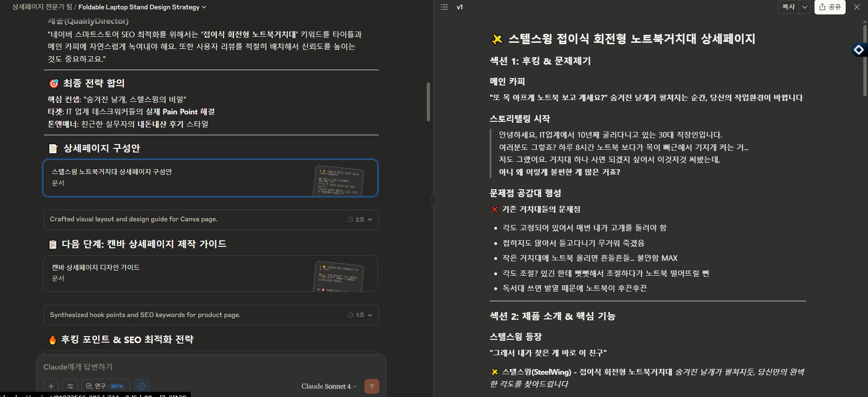The image size is (868, 397).
Task: Open the Foldable Laptop Stand Design Strategy title menu
Action: pyautogui.click(x=142, y=7)
